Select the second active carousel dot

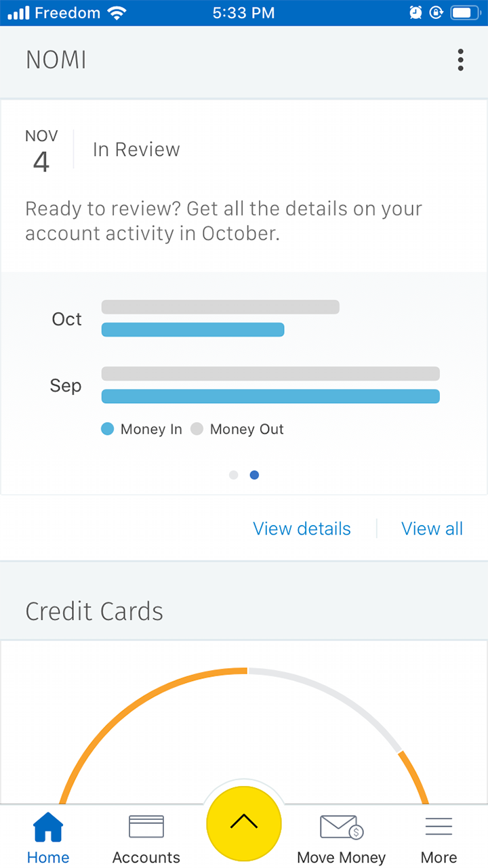pos(254,475)
